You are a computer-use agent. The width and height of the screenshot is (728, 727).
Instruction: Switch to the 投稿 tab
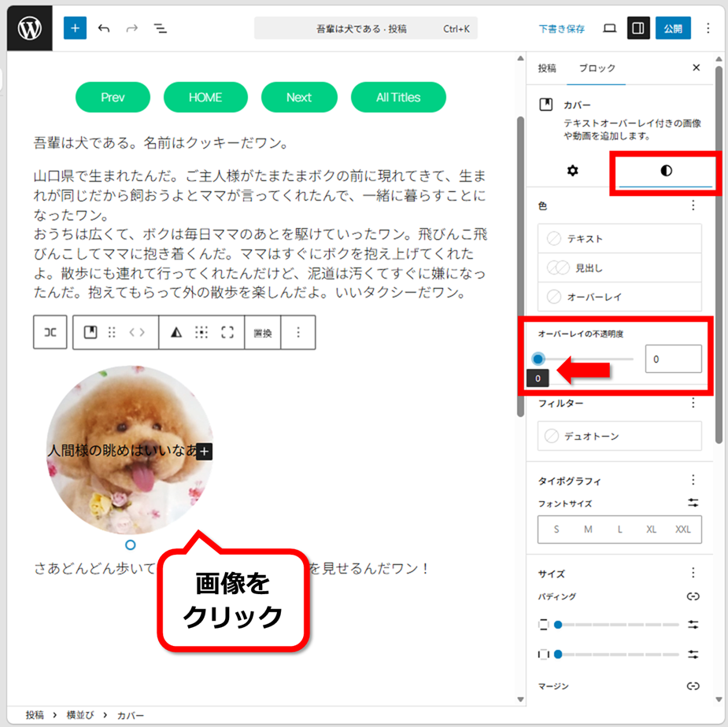(546, 68)
